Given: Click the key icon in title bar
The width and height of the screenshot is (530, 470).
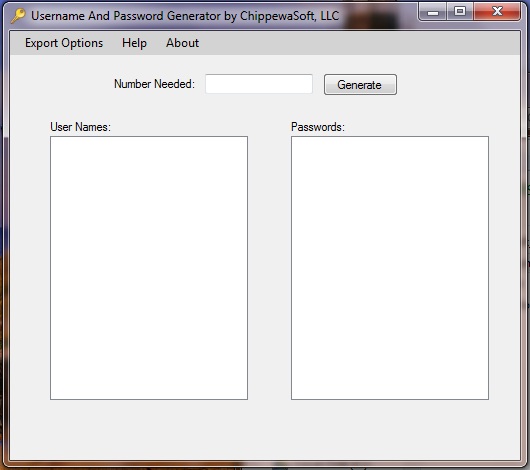Looking at the screenshot, I should click(18, 16).
